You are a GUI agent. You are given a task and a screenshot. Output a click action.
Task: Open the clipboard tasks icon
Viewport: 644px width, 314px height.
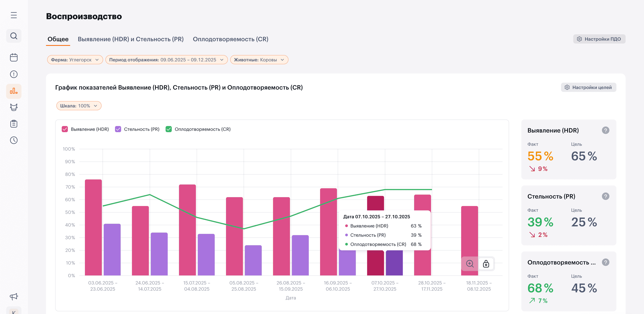pos(14,124)
